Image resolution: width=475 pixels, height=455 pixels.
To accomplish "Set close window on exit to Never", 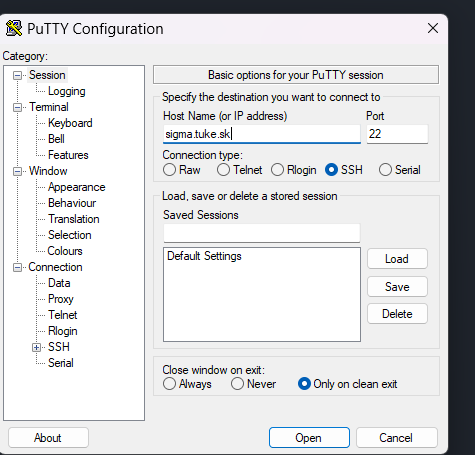I will (237, 384).
